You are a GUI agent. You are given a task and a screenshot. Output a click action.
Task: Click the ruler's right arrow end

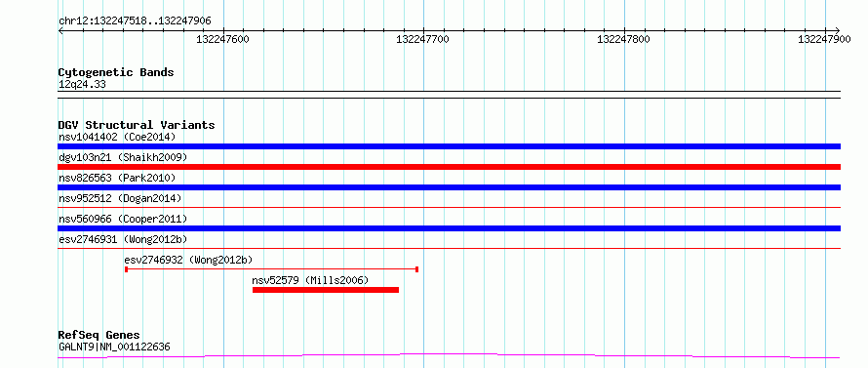point(838,30)
